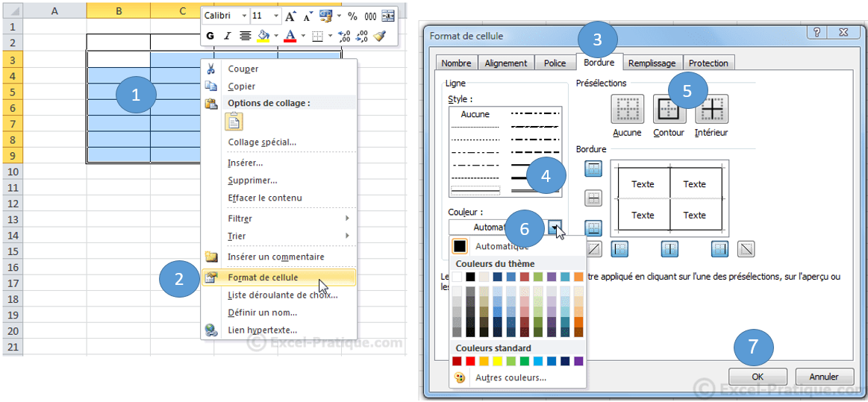The image size is (868, 402).
Task: Expand the borders dropdown arrow
Action: pos(330,36)
